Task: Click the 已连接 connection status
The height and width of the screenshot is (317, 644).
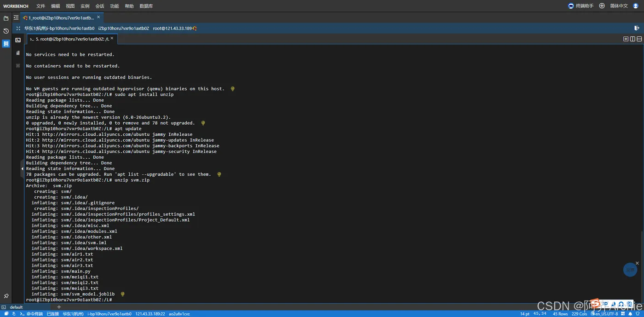Action: coord(52,314)
